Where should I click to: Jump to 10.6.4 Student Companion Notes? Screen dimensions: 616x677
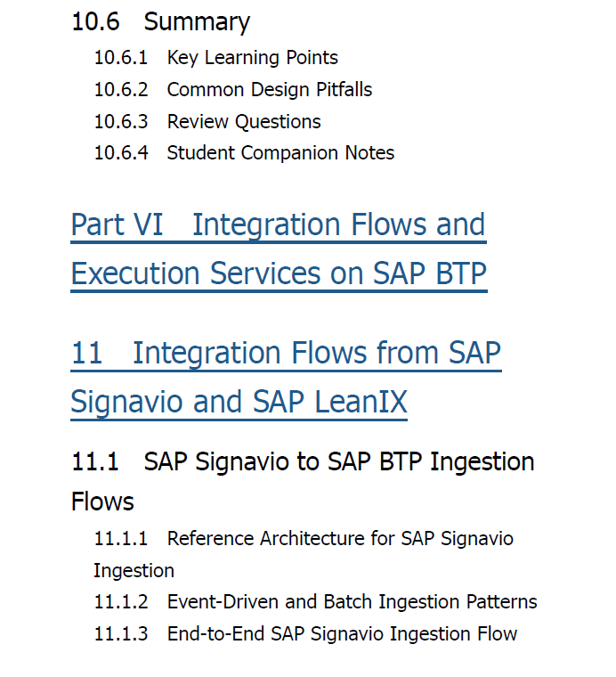[244, 153]
